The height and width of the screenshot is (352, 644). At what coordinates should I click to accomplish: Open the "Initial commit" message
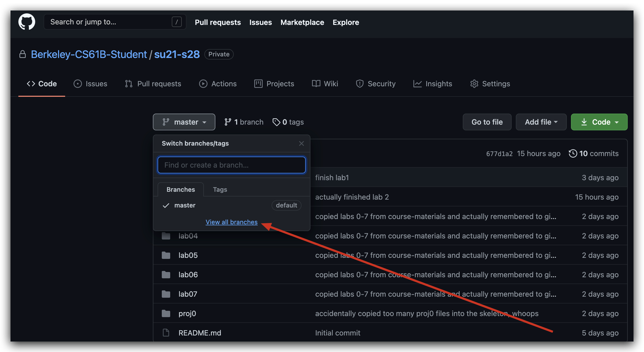pos(338,333)
